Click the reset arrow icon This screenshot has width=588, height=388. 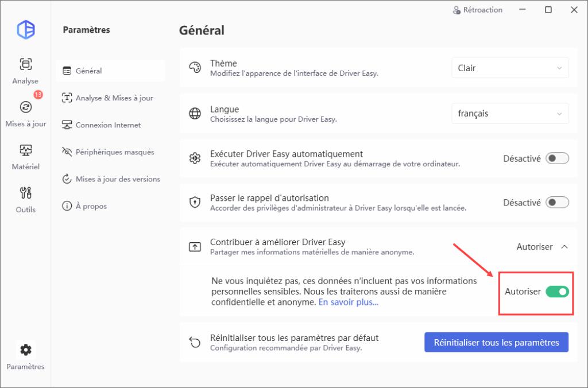tap(195, 342)
